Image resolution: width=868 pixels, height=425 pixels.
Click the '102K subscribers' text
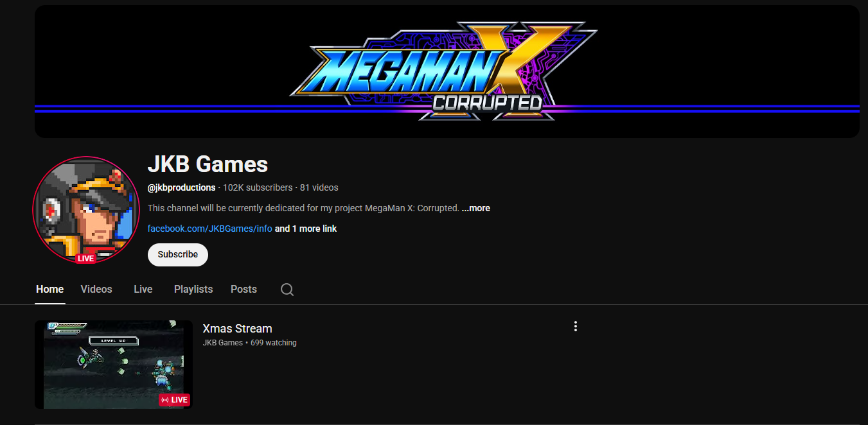258,187
